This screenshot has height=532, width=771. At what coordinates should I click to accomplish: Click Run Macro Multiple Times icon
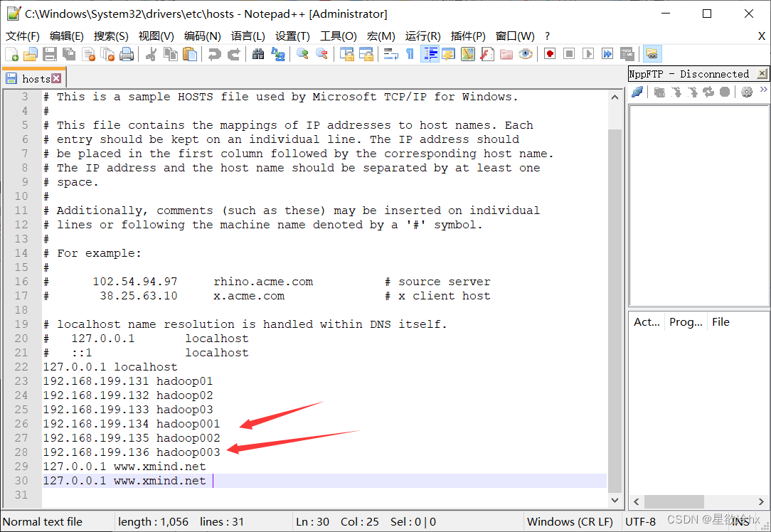607,54
